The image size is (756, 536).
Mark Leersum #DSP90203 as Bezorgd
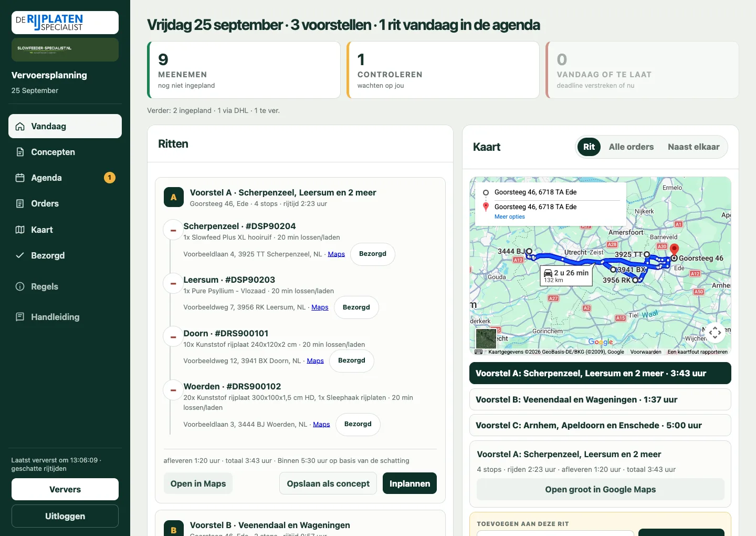356,307
